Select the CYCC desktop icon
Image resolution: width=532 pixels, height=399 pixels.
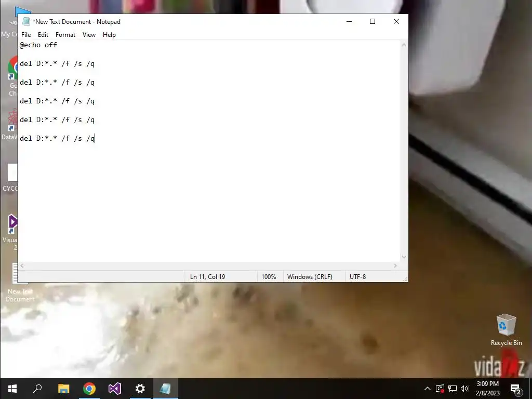coord(10,178)
